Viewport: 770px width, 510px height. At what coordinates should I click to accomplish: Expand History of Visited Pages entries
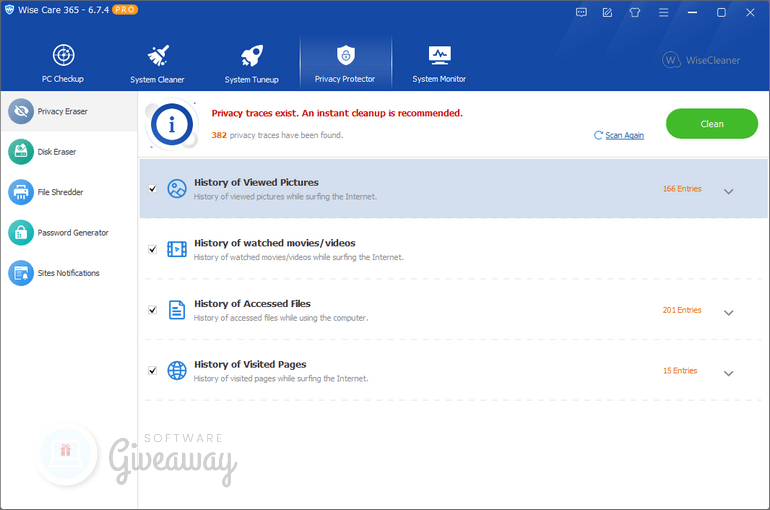point(728,373)
